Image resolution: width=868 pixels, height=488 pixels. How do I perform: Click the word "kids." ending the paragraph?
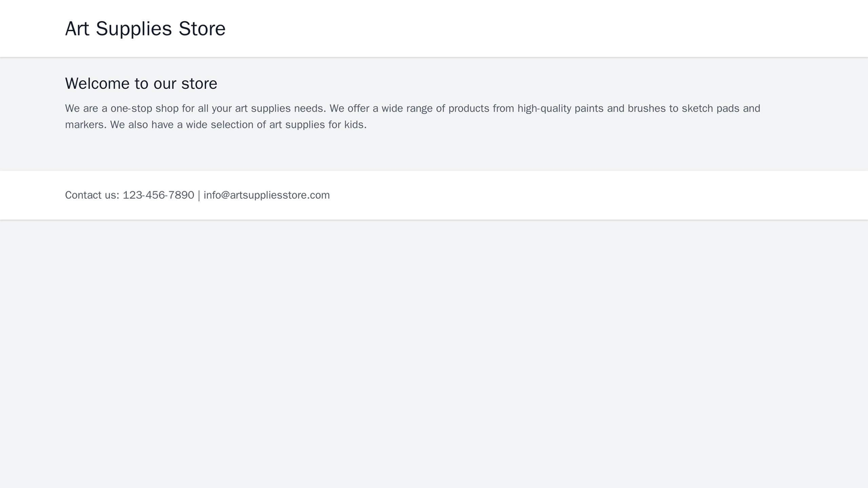[x=354, y=125]
